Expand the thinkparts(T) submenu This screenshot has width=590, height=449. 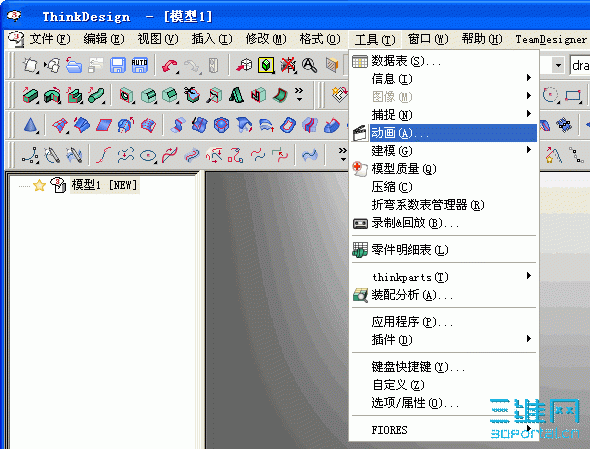(444, 277)
